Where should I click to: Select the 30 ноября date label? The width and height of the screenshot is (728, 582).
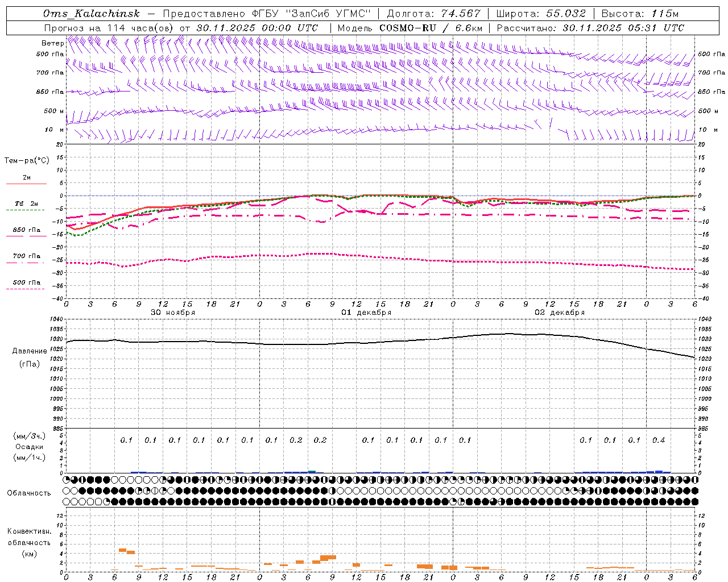point(173,313)
